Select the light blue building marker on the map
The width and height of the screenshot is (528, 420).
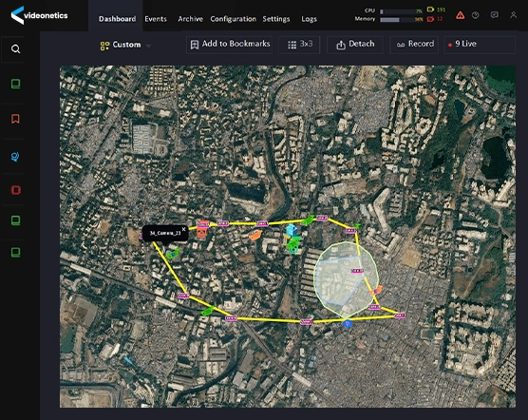click(292, 231)
